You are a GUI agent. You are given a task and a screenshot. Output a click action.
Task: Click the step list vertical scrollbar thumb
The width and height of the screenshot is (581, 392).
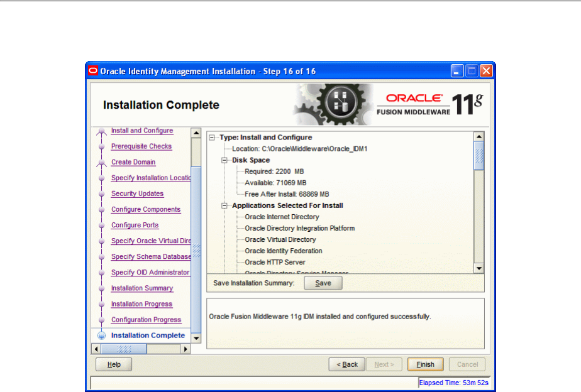[x=196, y=250]
